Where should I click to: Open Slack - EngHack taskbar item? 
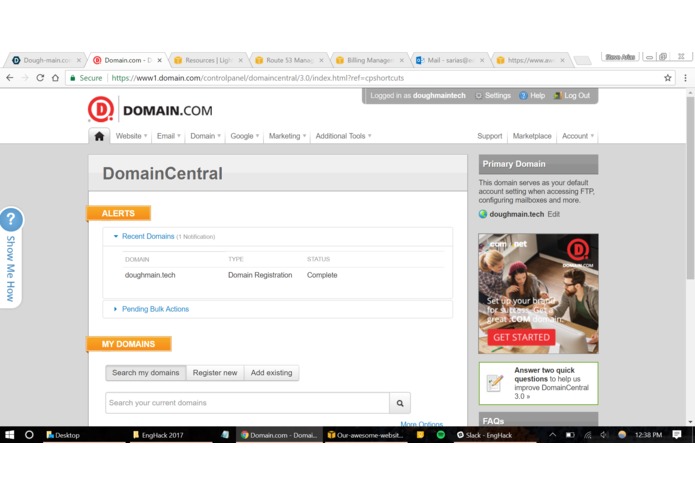(x=484, y=435)
